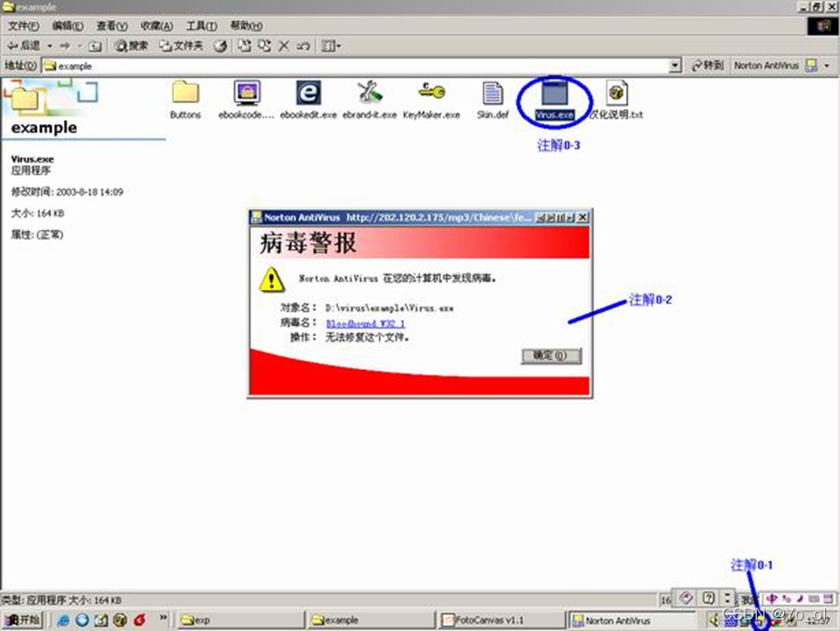The height and width of the screenshot is (631, 840).
Task: Click the blue globe quick launch icon
Action: click(82, 620)
